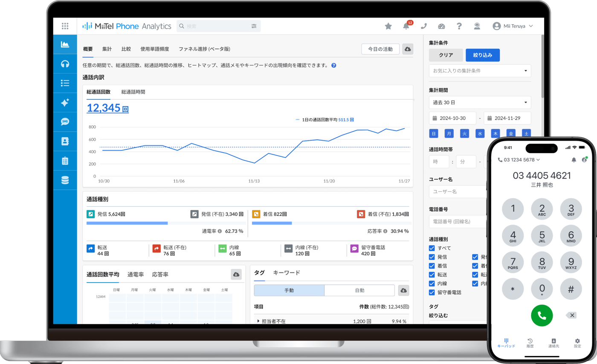Open the お気に入りの集計条件 dropdown

point(480,70)
